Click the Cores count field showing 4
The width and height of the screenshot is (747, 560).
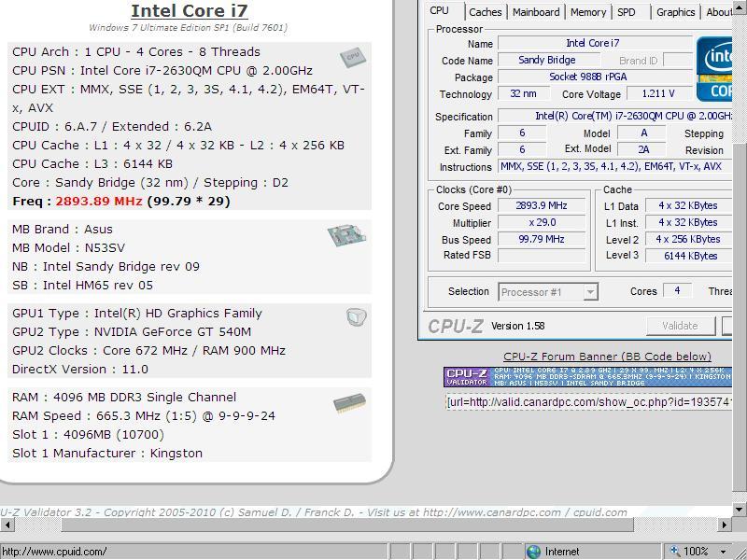[677, 290]
